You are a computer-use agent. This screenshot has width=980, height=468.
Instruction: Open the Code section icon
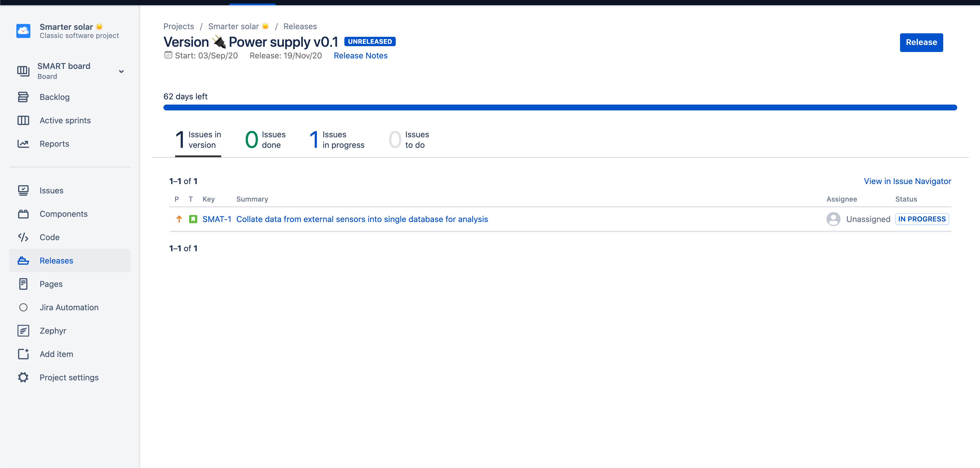click(23, 237)
